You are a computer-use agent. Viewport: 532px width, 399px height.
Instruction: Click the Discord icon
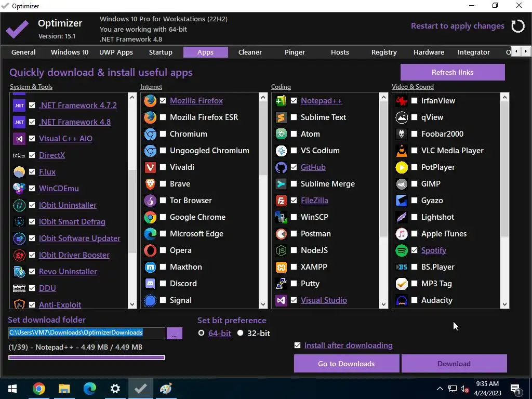(x=150, y=284)
